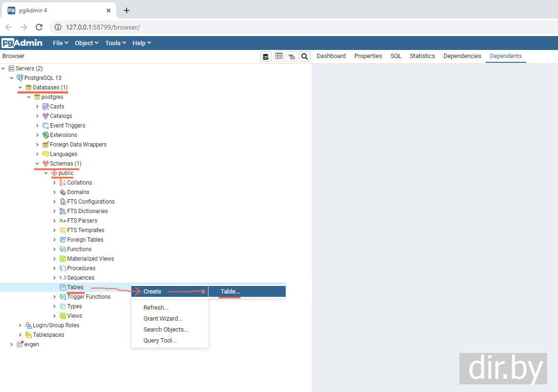
Task: Click the Collations node icon
Action: pyautogui.click(x=63, y=183)
